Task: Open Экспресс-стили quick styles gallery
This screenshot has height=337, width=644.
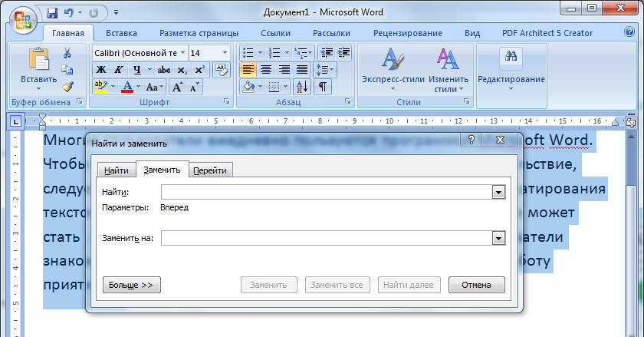Action: (x=393, y=69)
